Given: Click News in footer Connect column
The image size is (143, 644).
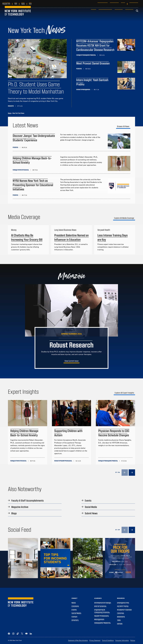Looking at the screenshot, I should pos(73,603).
